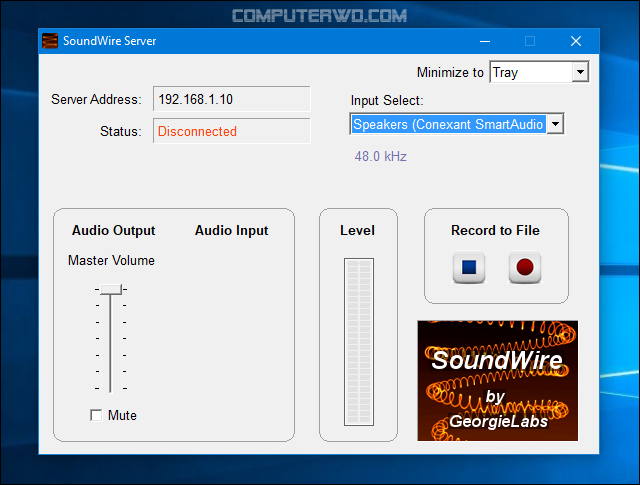Click the Disconnected status field
This screenshot has height=485, width=640.
(231, 131)
